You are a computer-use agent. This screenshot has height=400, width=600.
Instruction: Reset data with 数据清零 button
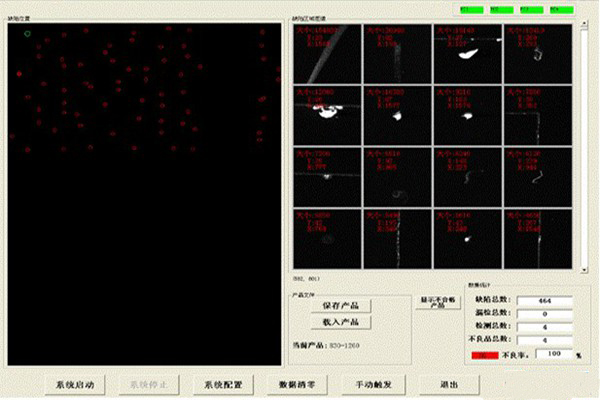click(297, 385)
